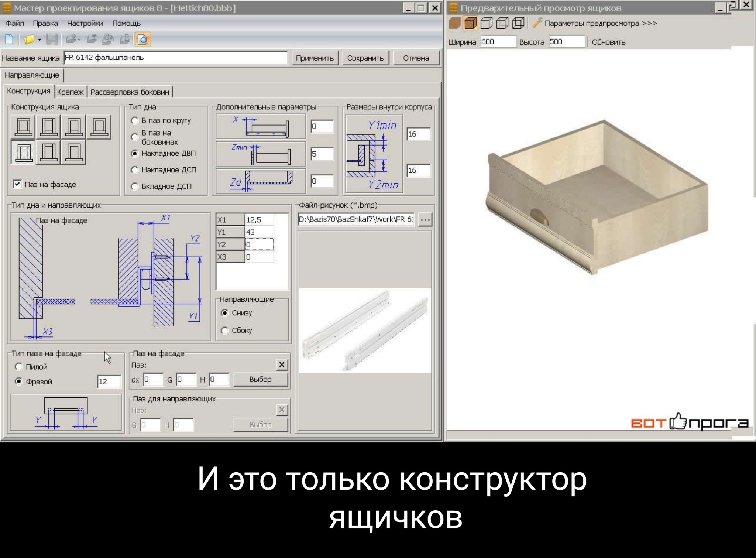The height and width of the screenshot is (558, 756).
Task: Open a file using the yellow folder icon
Action: pyautogui.click(x=29, y=39)
